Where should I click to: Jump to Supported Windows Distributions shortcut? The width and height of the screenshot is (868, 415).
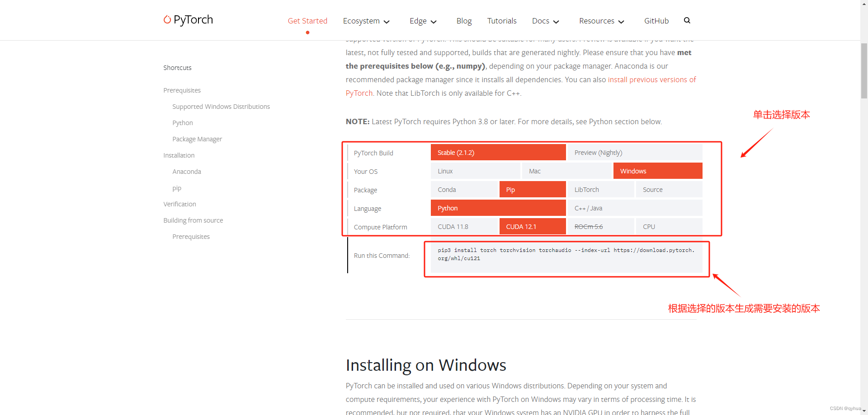click(221, 107)
